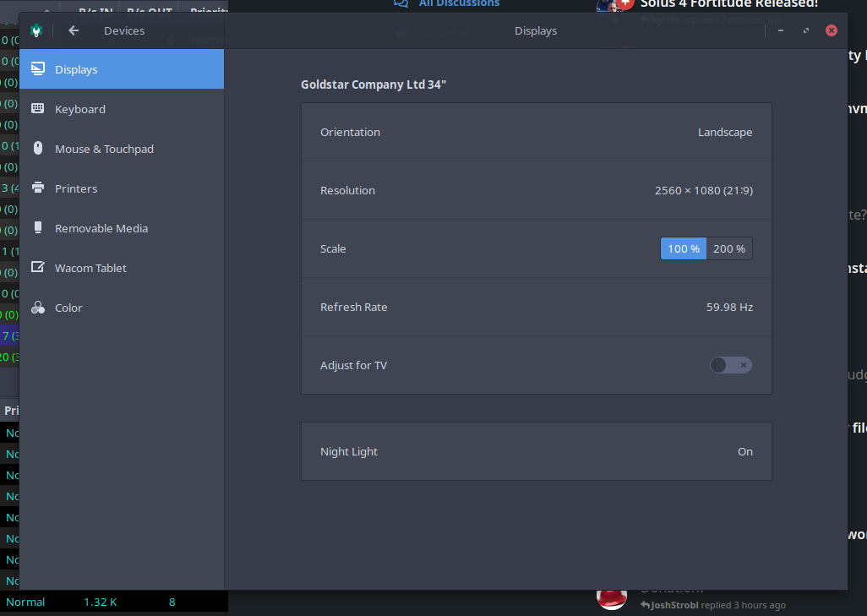Open the Resolution 2560 × 1080 dropdown
867x616 pixels.
coord(703,190)
